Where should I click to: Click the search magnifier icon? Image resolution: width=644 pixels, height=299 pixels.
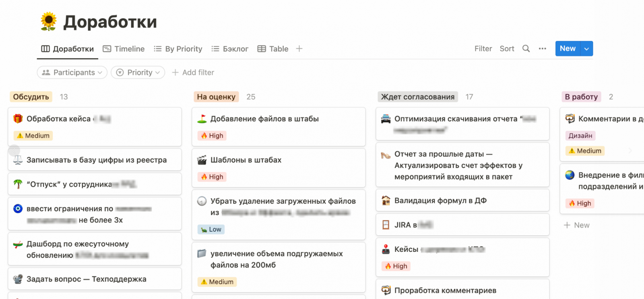click(x=526, y=49)
